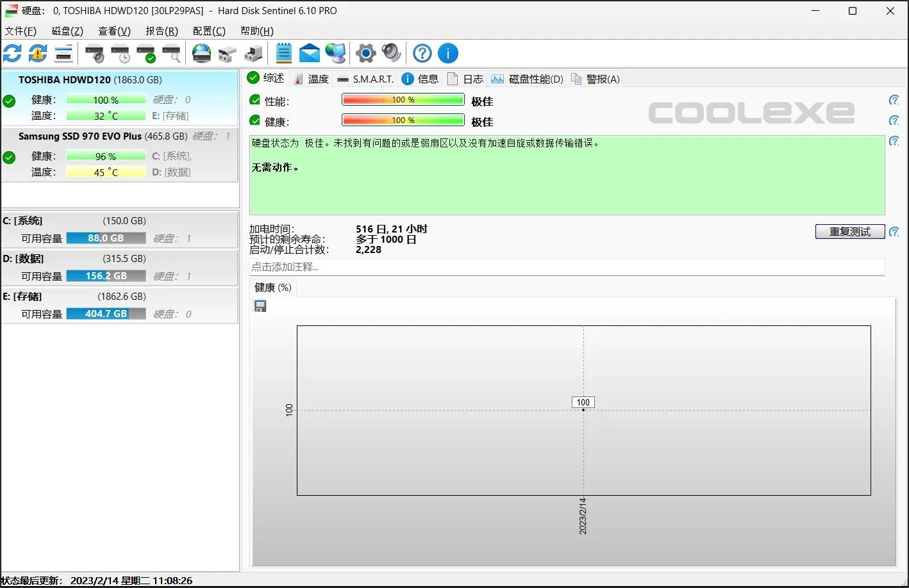Click the disk with speaker acoustic test icon
The width and height of the screenshot is (909, 588).
tap(95, 53)
